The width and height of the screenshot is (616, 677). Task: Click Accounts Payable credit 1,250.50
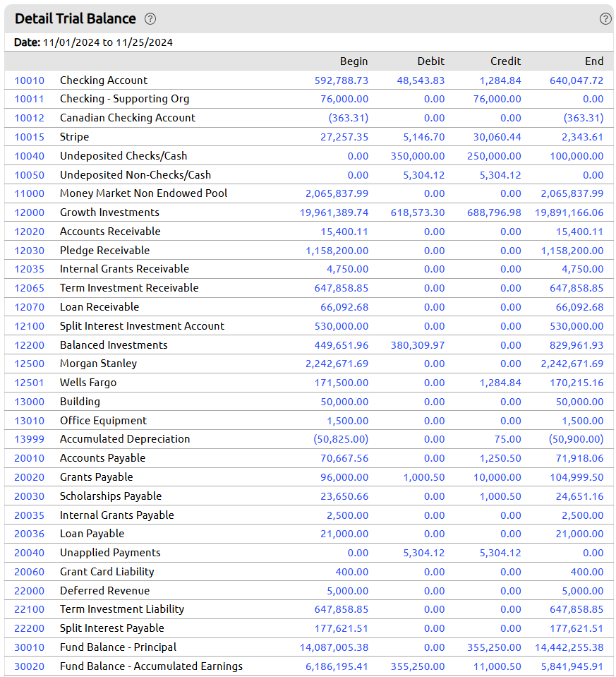pyautogui.click(x=500, y=459)
